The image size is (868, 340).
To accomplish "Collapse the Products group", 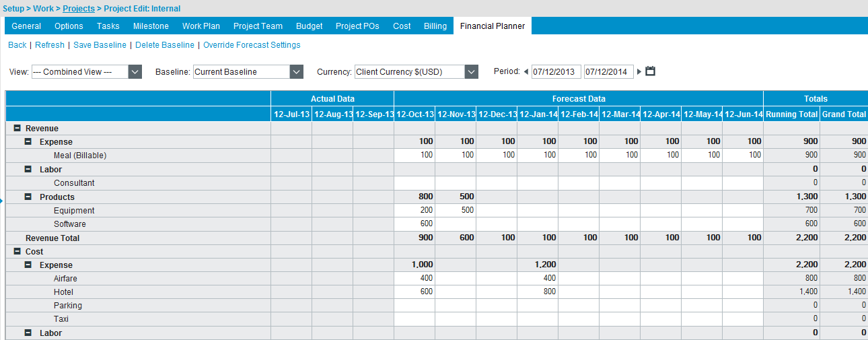I will 28,197.
